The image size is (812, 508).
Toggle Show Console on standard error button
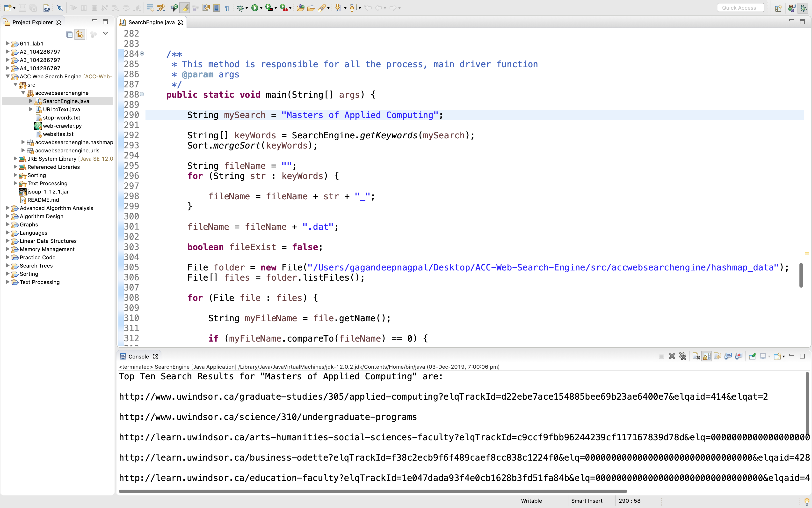(x=739, y=356)
